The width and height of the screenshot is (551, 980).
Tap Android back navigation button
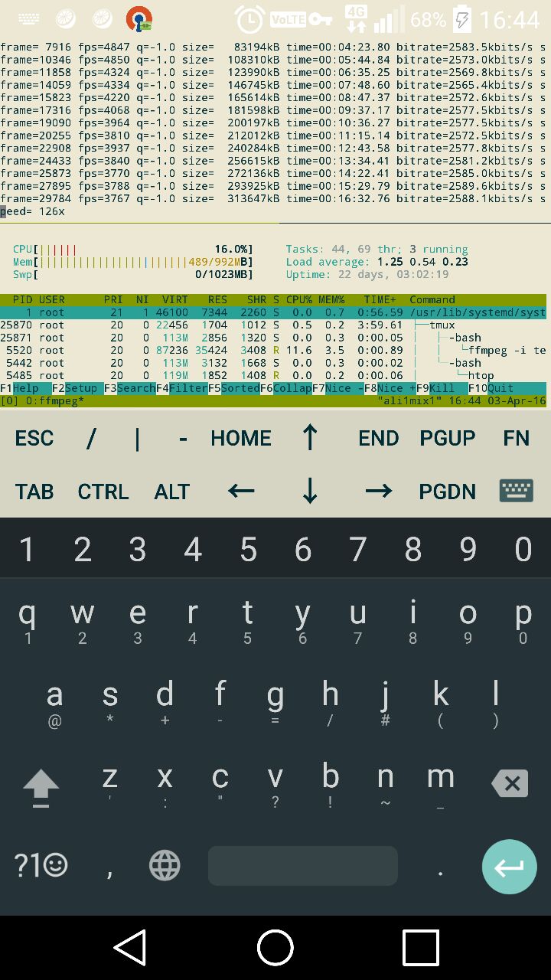131,948
